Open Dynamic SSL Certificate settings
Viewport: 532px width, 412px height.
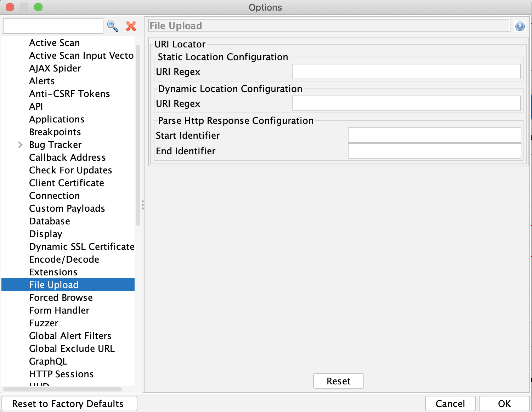(81, 247)
